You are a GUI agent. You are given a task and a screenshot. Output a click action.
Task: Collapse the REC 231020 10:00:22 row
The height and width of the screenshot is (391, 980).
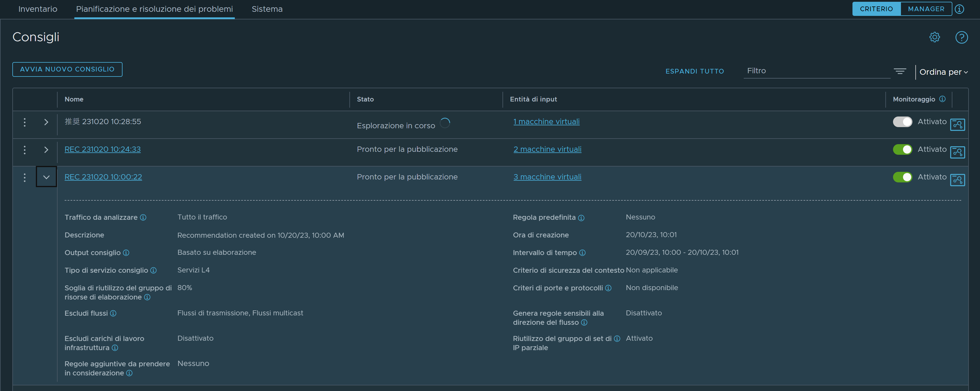tap(46, 177)
